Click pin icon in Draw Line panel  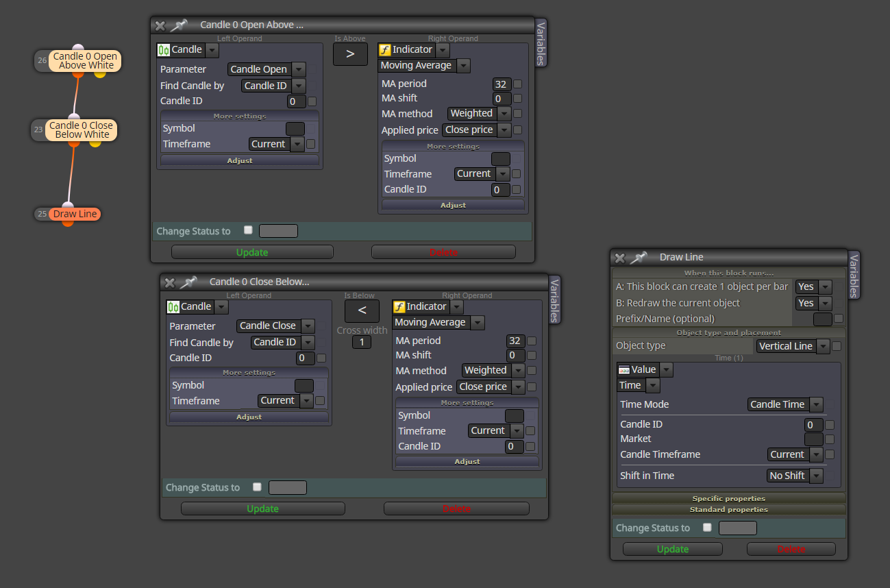tap(639, 258)
